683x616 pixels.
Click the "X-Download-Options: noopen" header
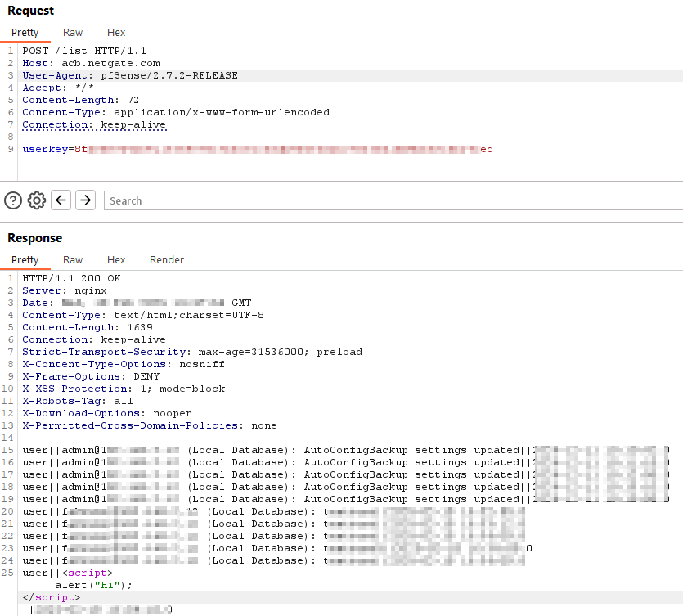coord(107,412)
